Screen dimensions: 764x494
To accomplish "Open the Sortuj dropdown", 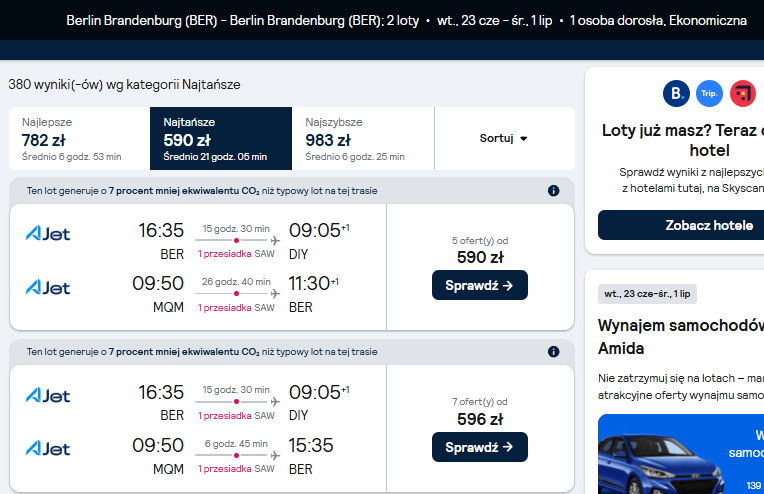I will pyautogui.click(x=504, y=138).
